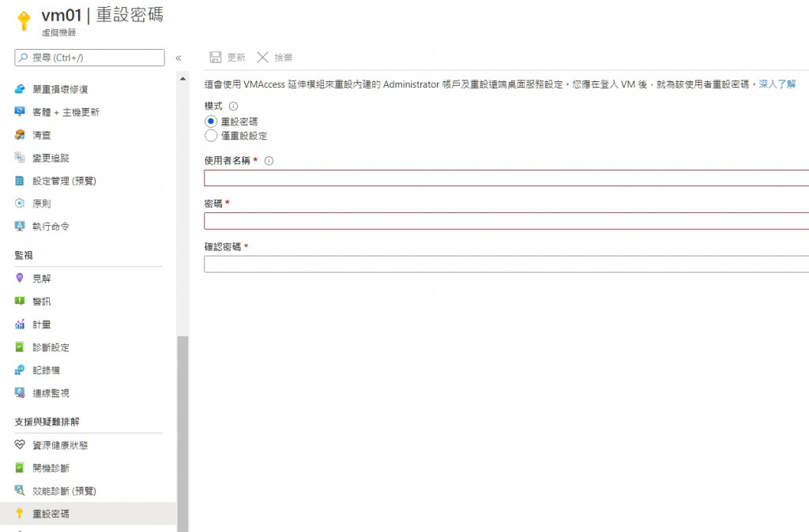Click the 捨棄 discard button
The height and width of the screenshot is (532, 809).
(275, 57)
